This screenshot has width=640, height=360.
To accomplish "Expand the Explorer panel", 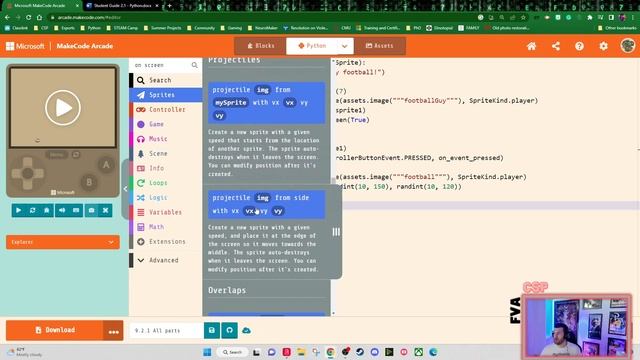I will click(x=63, y=242).
